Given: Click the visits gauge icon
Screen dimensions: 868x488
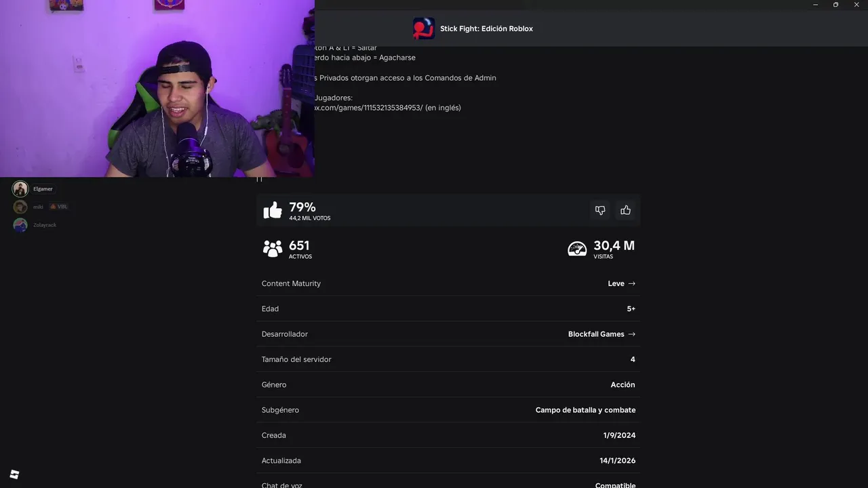Looking at the screenshot, I should tap(577, 249).
